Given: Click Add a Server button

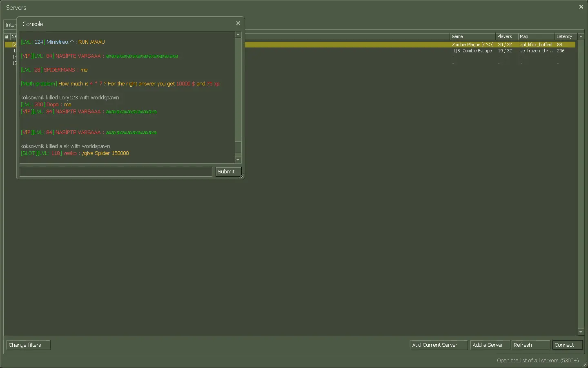Looking at the screenshot, I should [x=490, y=345].
